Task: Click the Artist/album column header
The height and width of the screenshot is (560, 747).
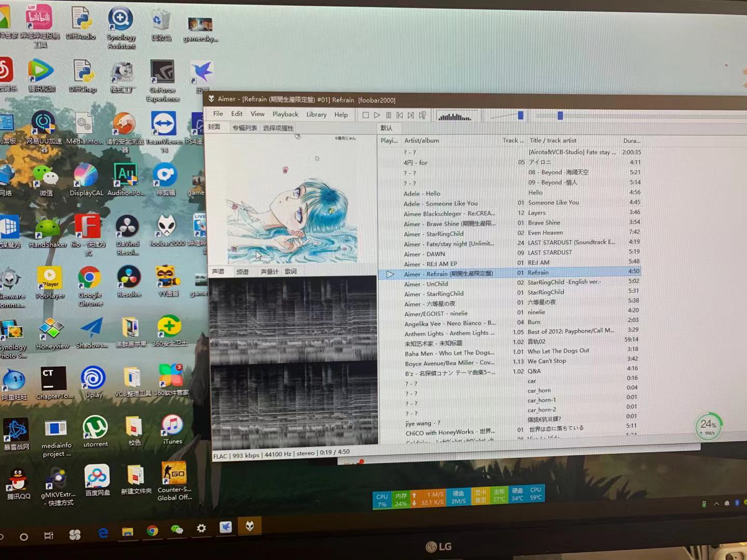Action: tap(421, 141)
